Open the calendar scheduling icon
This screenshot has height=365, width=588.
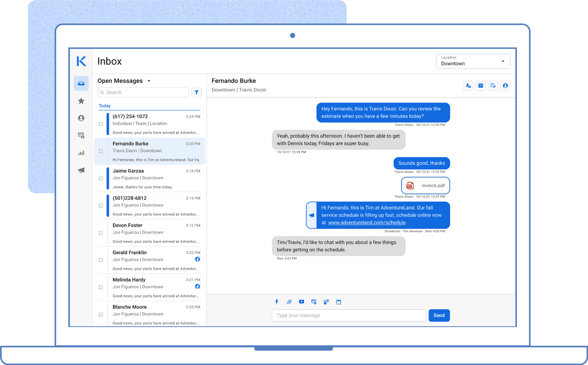338,302
